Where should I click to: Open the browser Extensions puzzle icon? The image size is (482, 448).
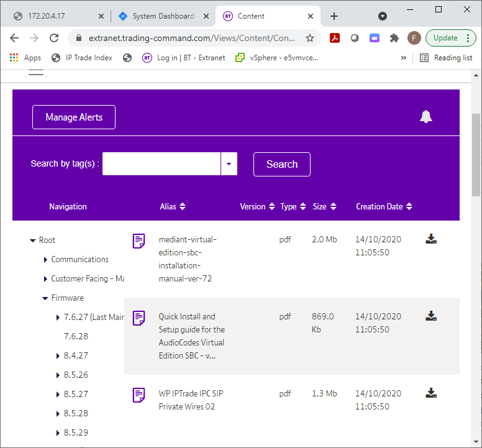(394, 38)
